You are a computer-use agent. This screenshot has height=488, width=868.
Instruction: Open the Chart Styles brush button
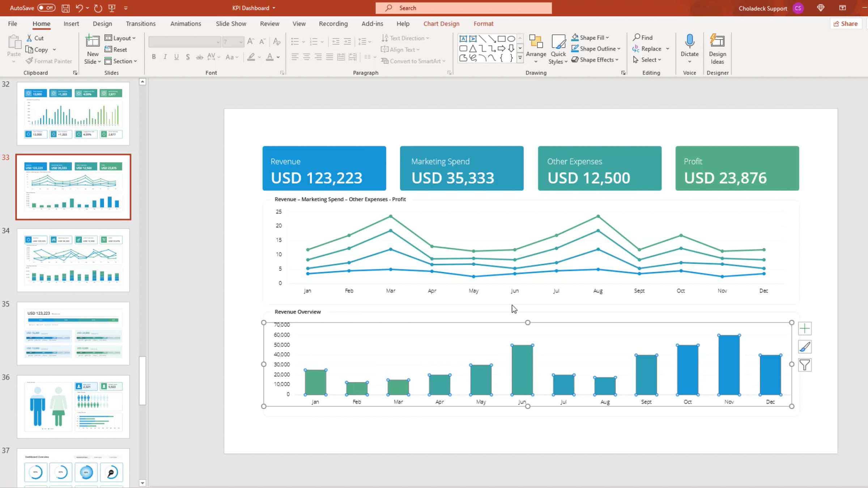coord(805,347)
